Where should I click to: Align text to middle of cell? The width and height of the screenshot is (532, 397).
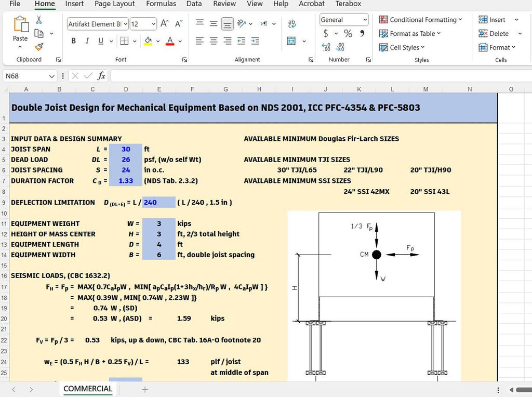pos(214,23)
